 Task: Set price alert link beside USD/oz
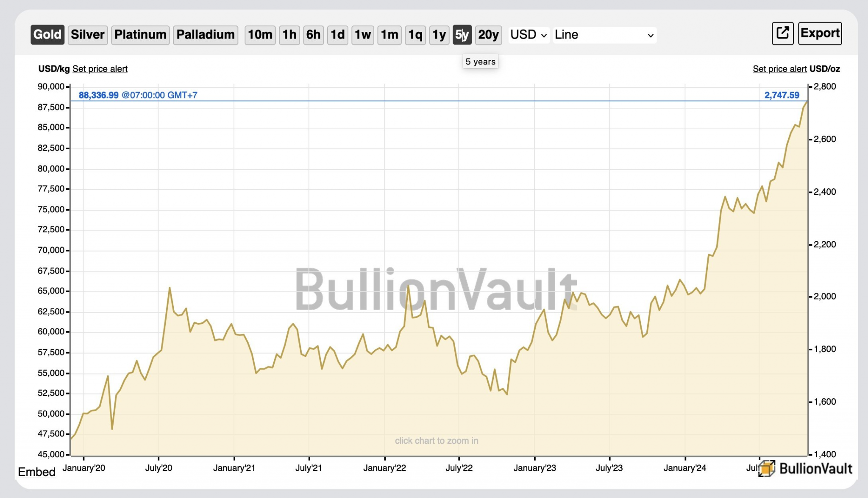779,69
